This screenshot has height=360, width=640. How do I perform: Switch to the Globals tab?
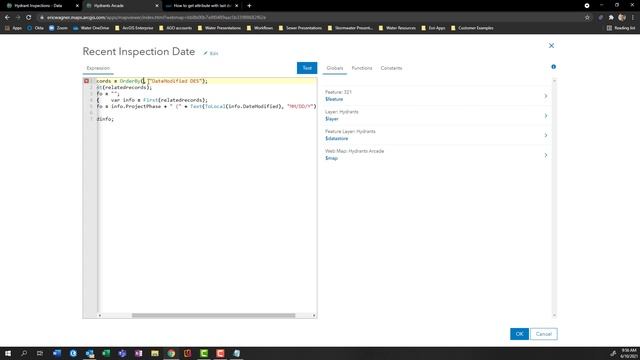point(335,68)
